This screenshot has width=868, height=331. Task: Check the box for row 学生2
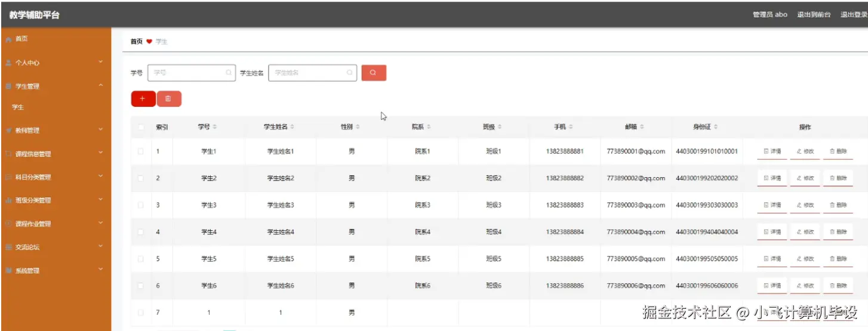(x=141, y=178)
